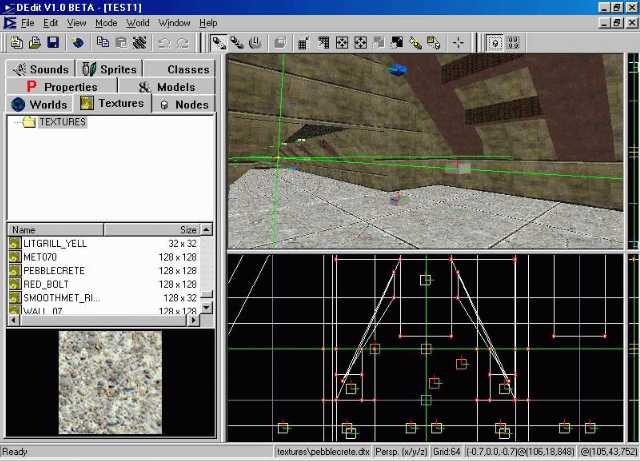Click the Open file folder icon
The image size is (640, 461).
pyautogui.click(x=35, y=42)
